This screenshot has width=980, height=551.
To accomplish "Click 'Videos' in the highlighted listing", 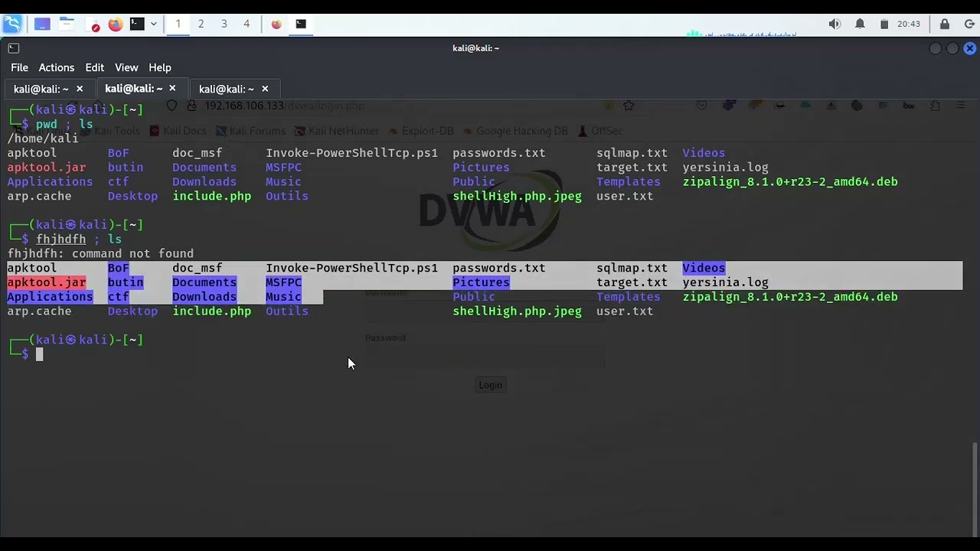I will [704, 268].
